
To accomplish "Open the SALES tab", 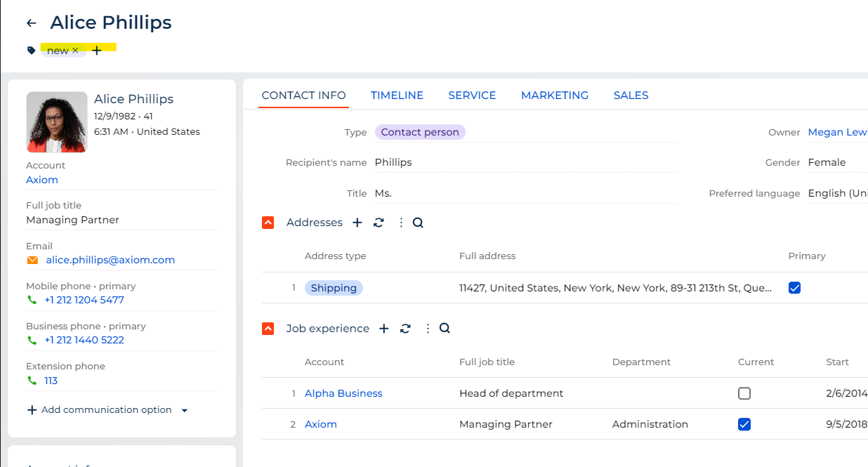I will 631,96.
